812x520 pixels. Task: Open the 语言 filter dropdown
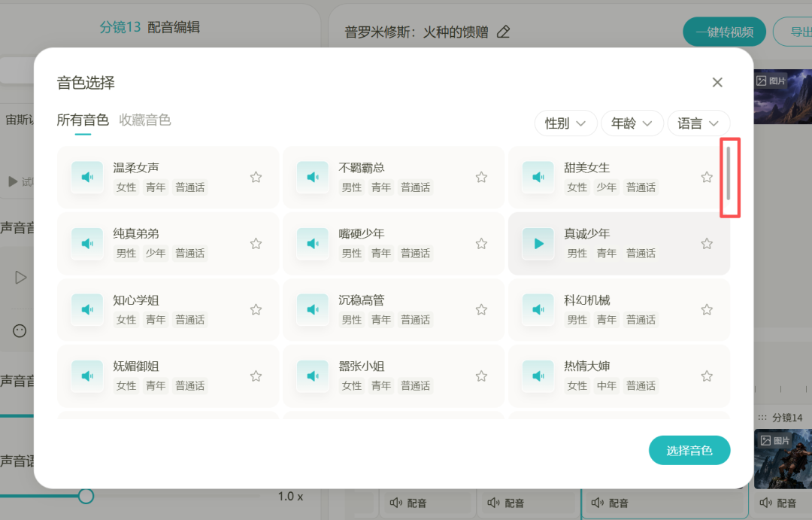coord(698,123)
